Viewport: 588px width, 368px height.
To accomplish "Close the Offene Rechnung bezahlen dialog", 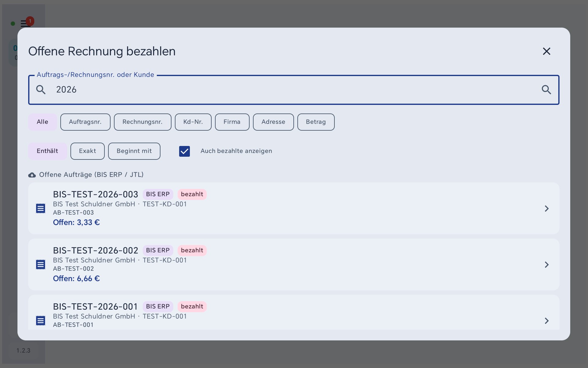I will pyautogui.click(x=547, y=51).
